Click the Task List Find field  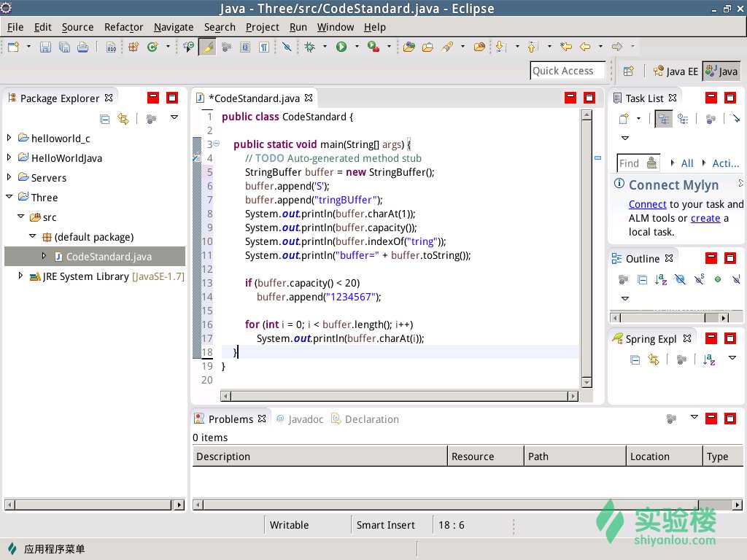click(638, 163)
